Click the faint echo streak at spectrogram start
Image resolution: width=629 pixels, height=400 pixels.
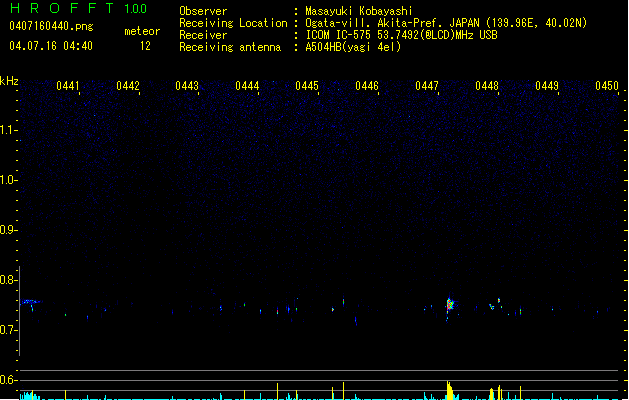point(30,302)
